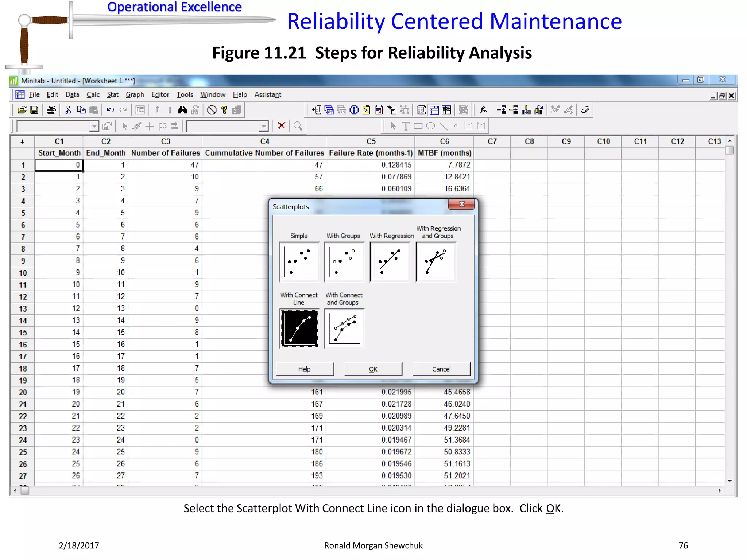Click Help in the Scatterplots dialog
This screenshot has height=560, width=747.
click(305, 369)
